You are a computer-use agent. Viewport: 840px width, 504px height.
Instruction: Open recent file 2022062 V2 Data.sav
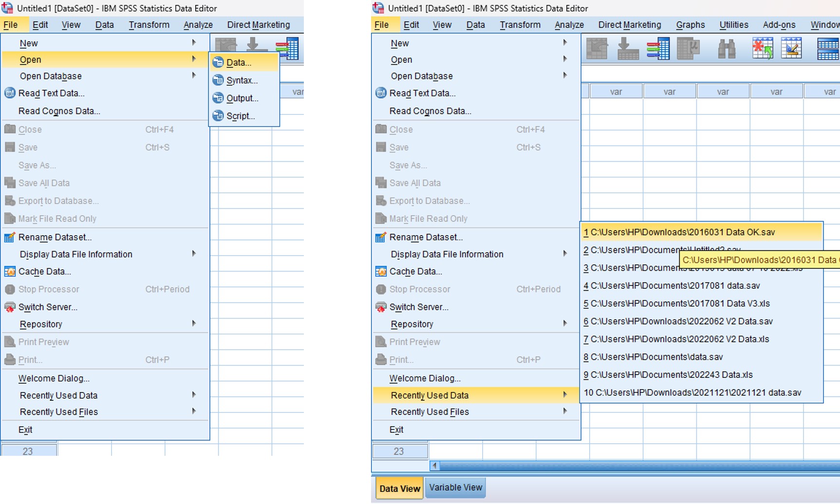point(701,321)
